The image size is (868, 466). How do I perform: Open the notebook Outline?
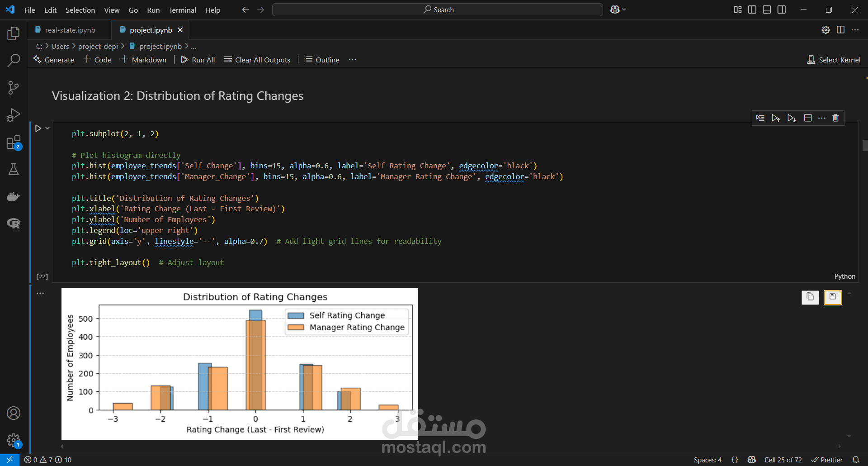tap(322, 60)
